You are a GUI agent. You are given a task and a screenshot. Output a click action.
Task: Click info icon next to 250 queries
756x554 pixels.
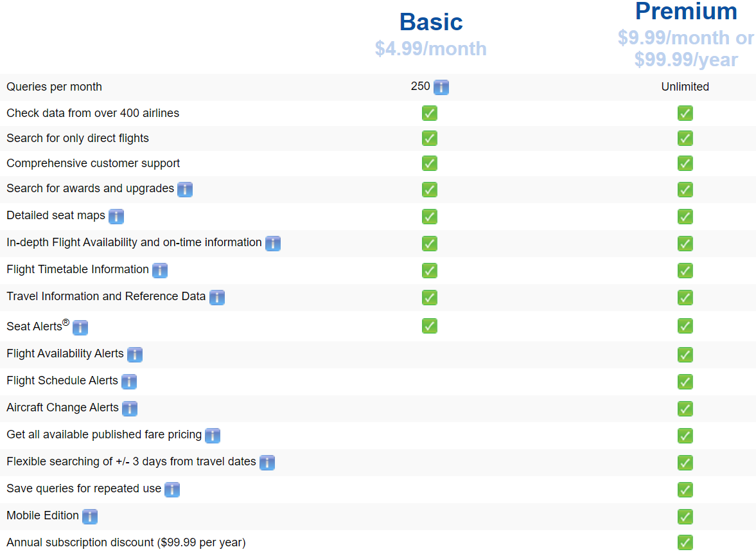441,87
